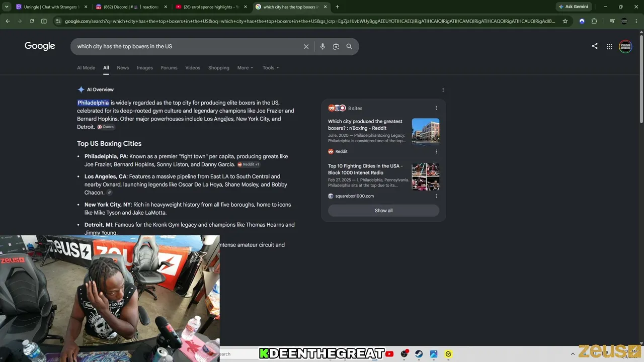Click the source link icon after 'Bobby Chacon.'
The width and height of the screenshot is (644, 362).
coord(109,193)
